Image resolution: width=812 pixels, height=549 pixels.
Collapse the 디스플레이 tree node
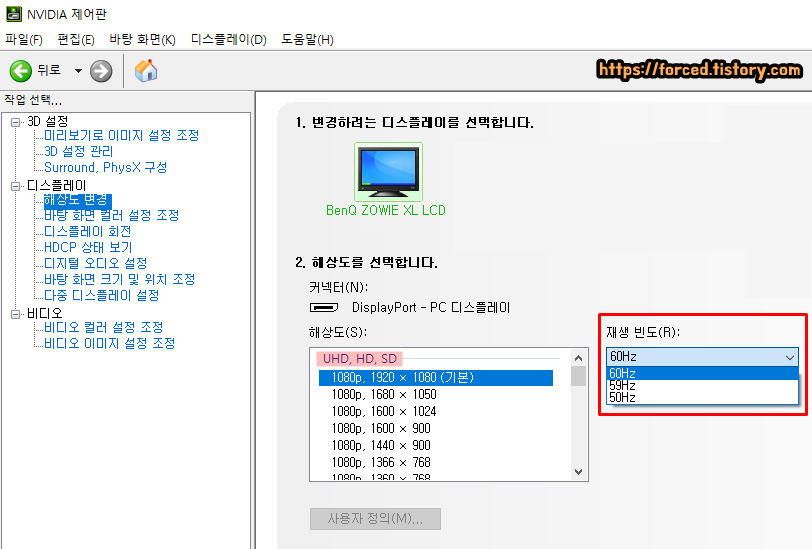[16, 186]
